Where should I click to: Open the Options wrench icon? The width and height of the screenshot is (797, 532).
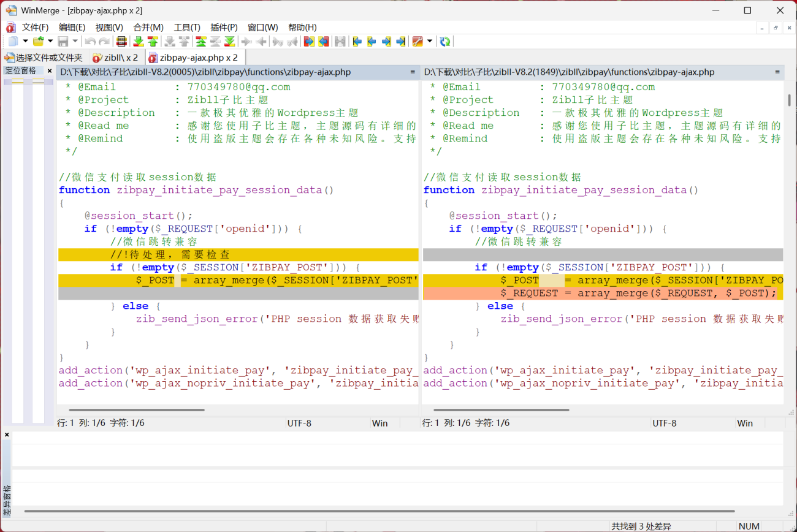418,41
